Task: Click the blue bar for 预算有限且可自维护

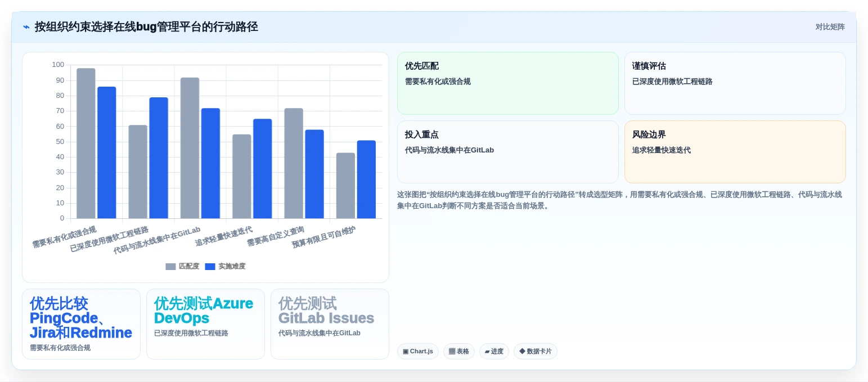Action: coord(366,179)
